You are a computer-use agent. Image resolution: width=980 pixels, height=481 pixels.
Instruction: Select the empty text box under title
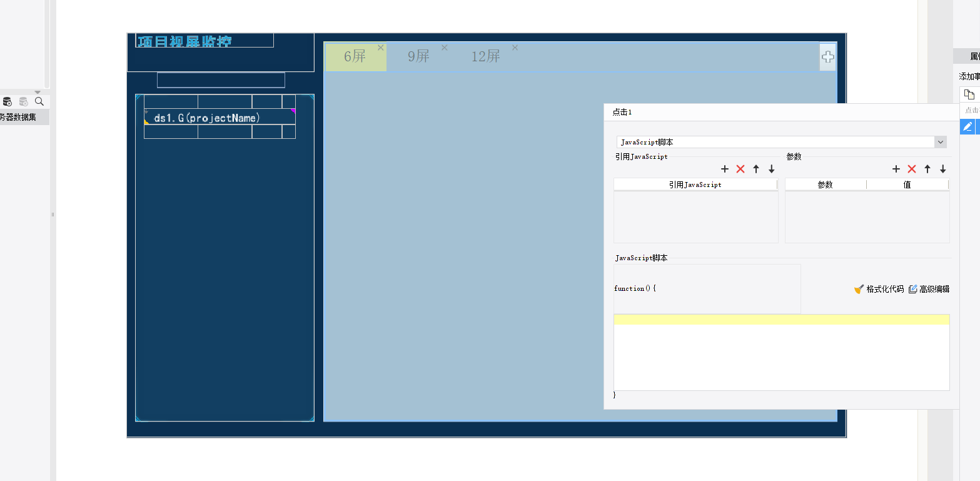(221, 80)
